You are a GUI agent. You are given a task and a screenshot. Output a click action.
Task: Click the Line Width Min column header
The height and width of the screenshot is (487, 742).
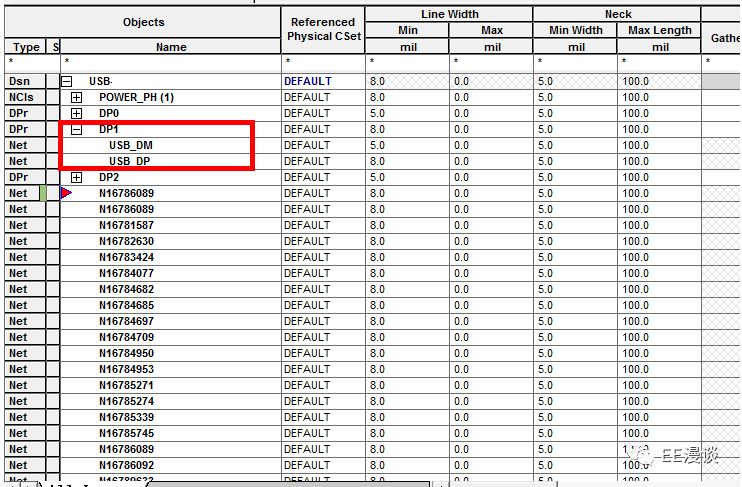click(407, 30)
